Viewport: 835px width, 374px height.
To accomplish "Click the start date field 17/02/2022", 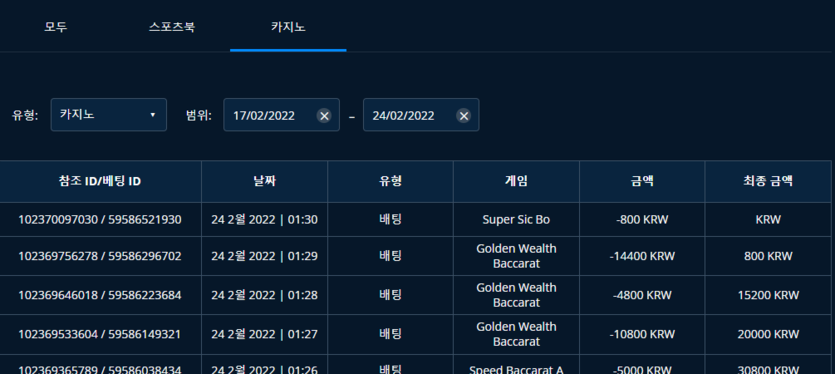I will point(281,115).
